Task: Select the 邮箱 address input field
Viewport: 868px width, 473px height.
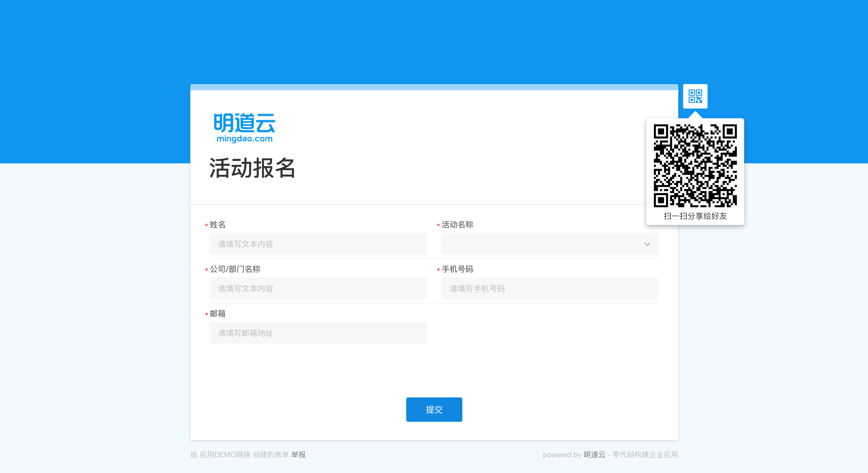Action: click(318, 333)
